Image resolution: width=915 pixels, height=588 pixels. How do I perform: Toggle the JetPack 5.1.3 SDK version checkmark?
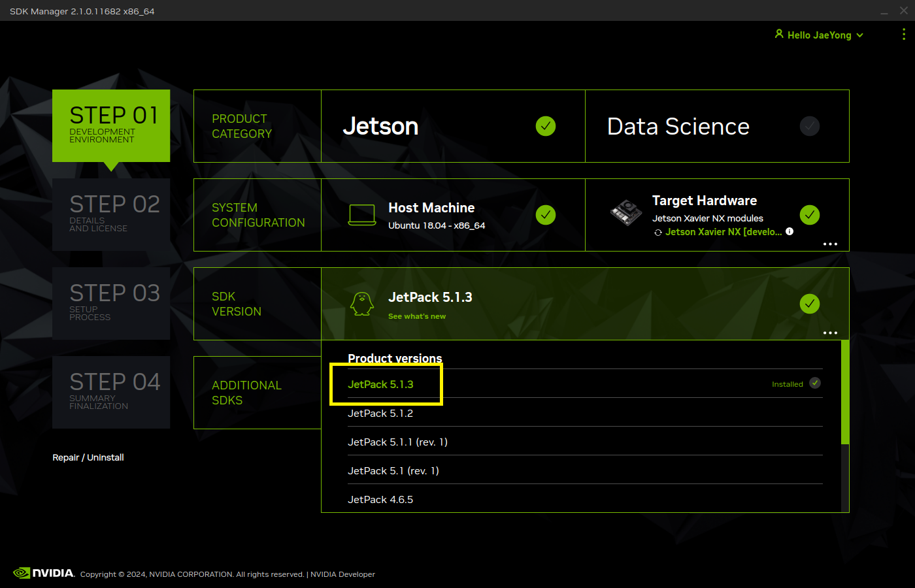coord(810,304)
